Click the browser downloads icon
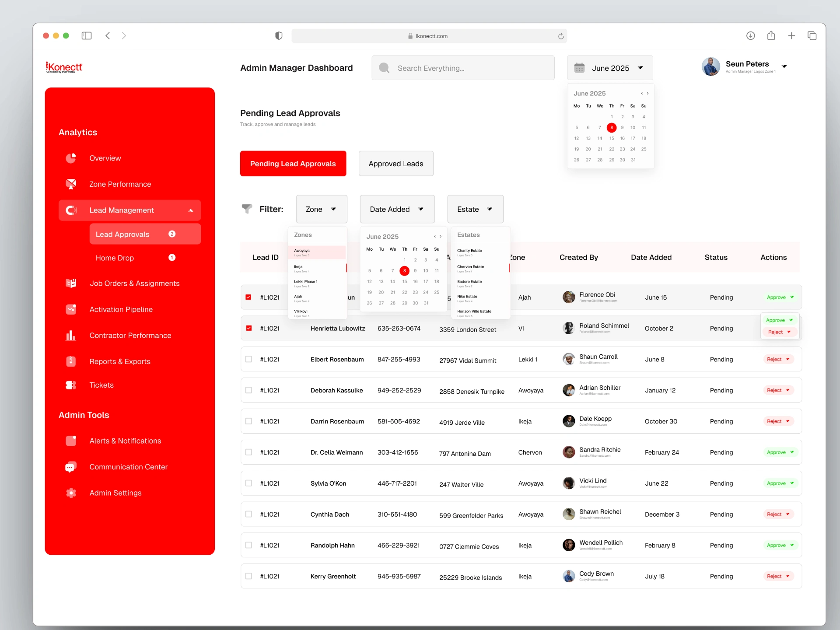 tap(751, 36)
